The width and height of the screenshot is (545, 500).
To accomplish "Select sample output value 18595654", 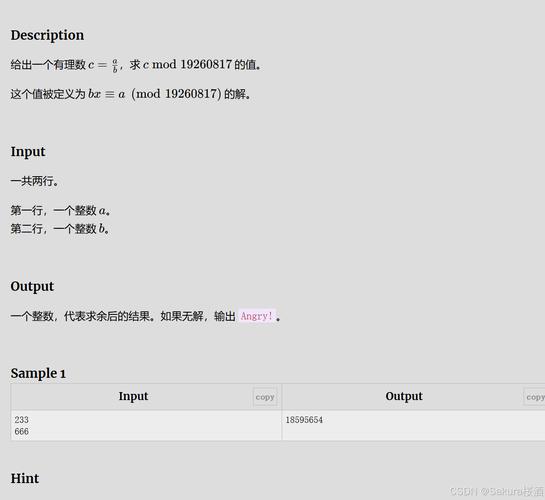I will point(304,420).
